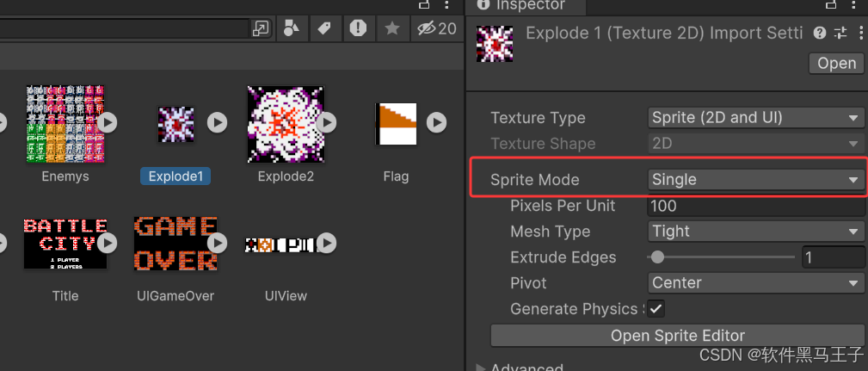
Task: Click the Enemys file name label
Action: coord(65,176)
